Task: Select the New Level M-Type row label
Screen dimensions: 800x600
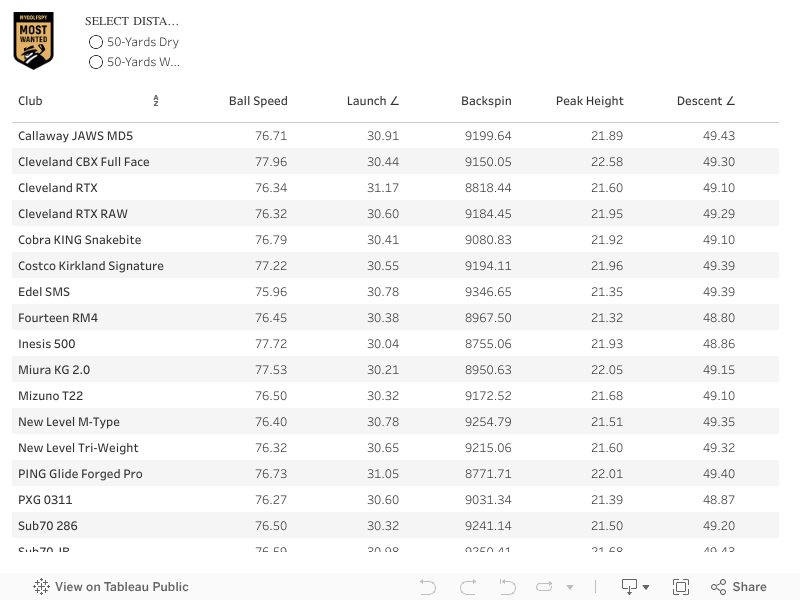Action: point(69,422)
